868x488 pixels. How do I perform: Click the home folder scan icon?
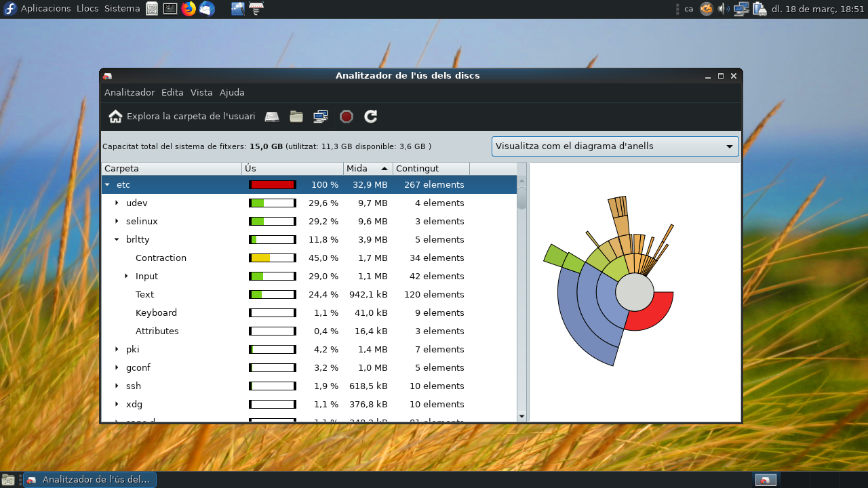115,117
